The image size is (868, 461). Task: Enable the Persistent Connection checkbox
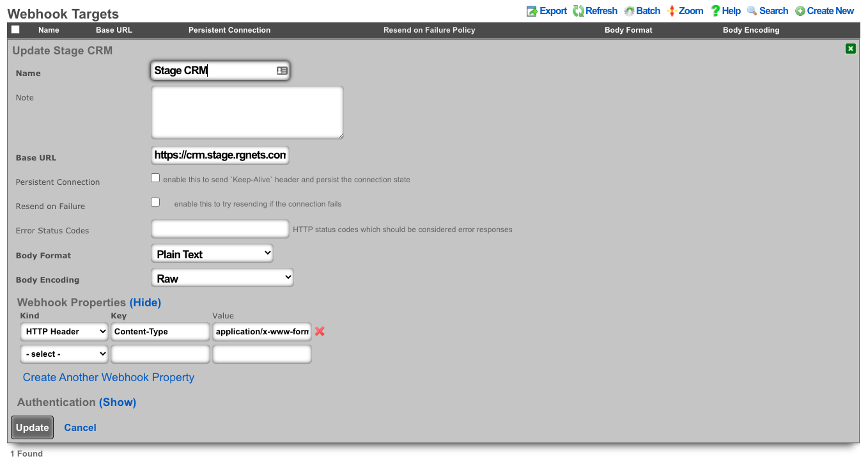click(x=155, y=178)
